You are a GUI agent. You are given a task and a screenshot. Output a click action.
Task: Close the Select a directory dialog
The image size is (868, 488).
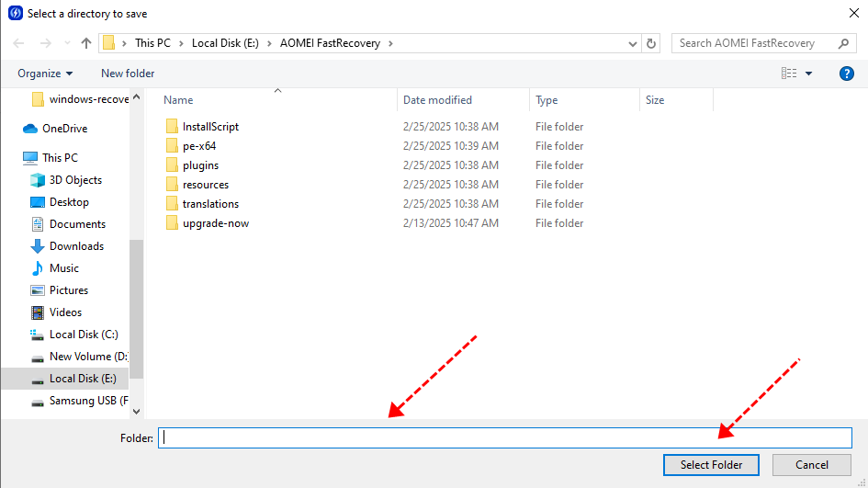854,13
